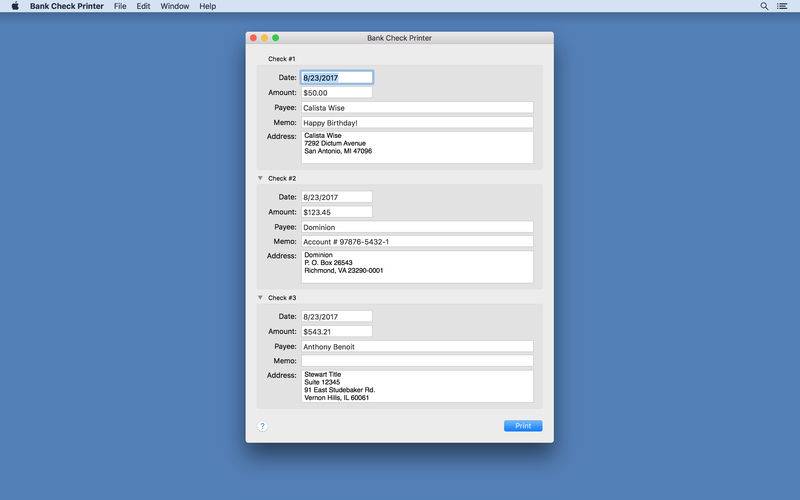
Task: Click the Bank Check Printer window title
Action: [399, 38]
